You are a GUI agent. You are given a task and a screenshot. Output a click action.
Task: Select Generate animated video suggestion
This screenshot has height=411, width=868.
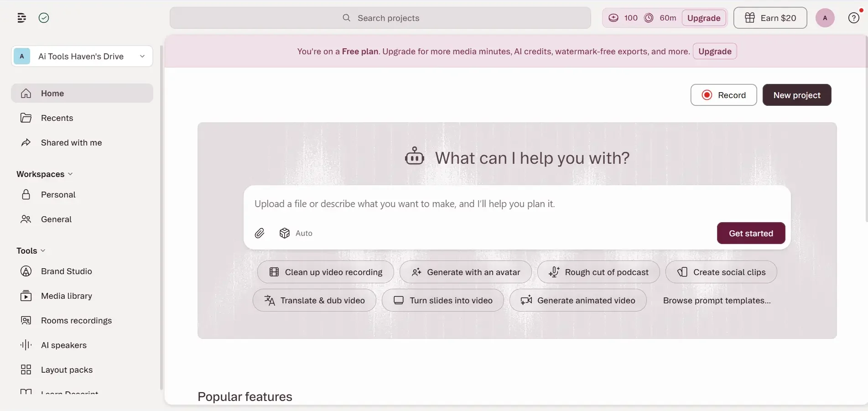(x=578, y=300)
